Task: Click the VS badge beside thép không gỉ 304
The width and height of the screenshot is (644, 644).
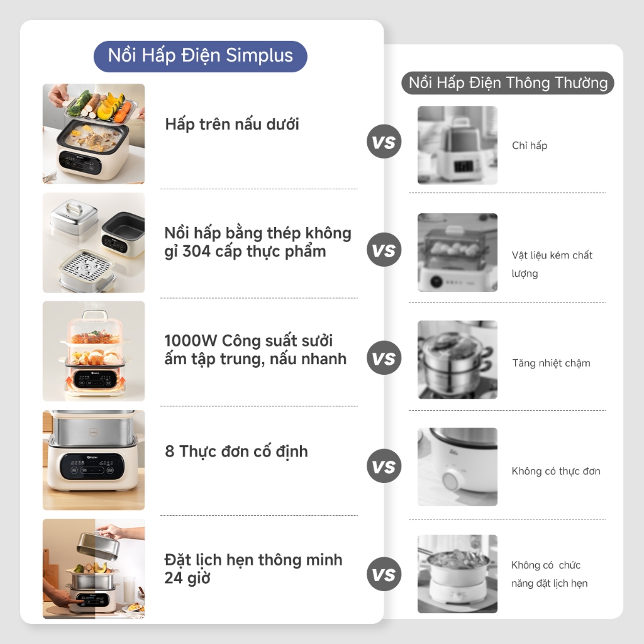Action: click(x=384, y=250)
